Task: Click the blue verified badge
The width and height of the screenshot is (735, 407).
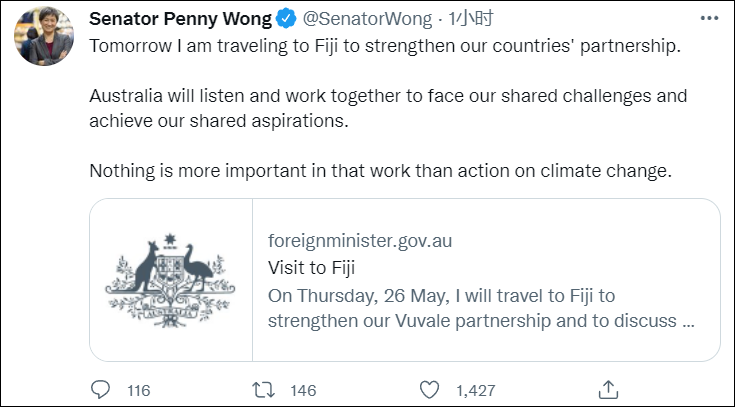Action: click(285, 20)
